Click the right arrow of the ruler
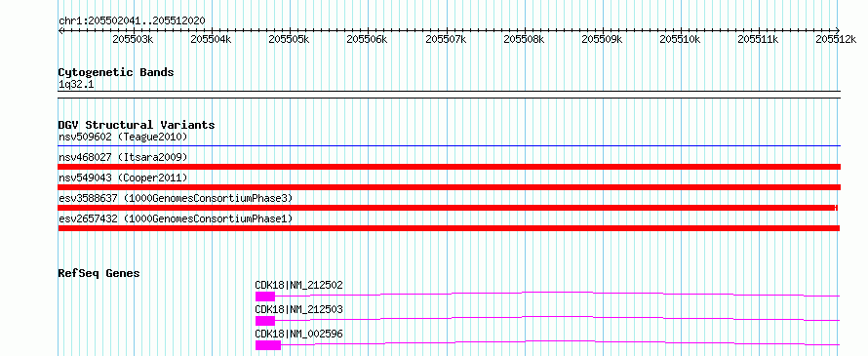Screen dimensions: 868x356 pos(838,30)
